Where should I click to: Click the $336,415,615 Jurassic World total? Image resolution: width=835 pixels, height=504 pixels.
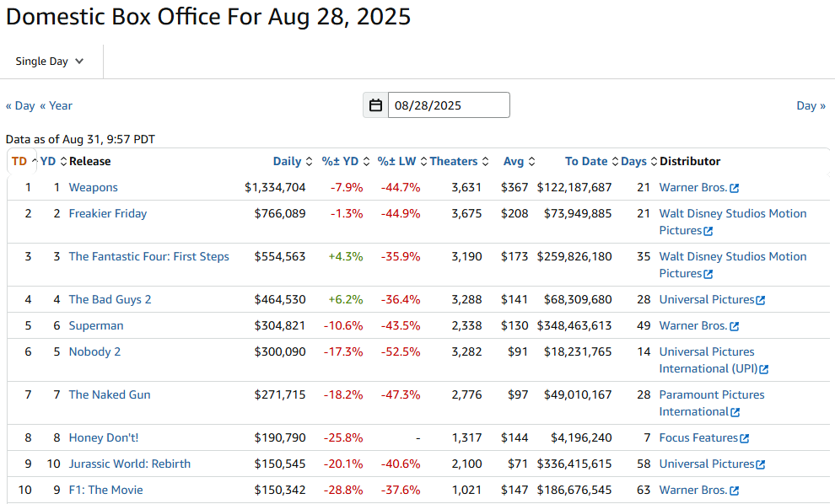pos(574,464)
